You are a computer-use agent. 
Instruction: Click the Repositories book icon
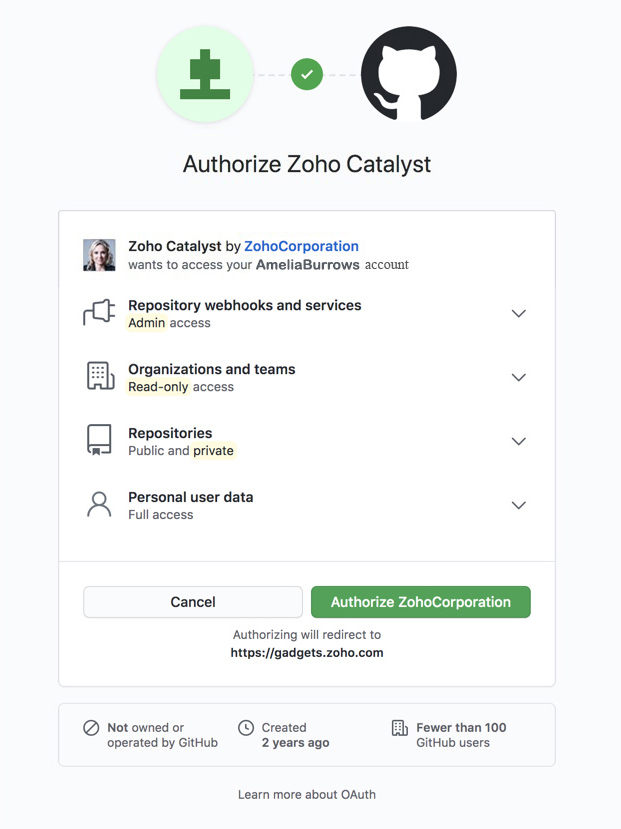tap(98, 441)
